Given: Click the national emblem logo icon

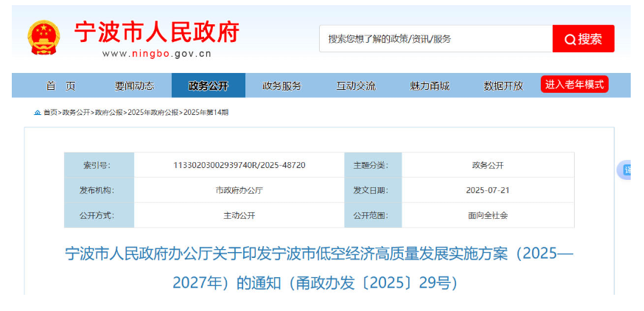Looking at the screenshot, I should [44, 37].
